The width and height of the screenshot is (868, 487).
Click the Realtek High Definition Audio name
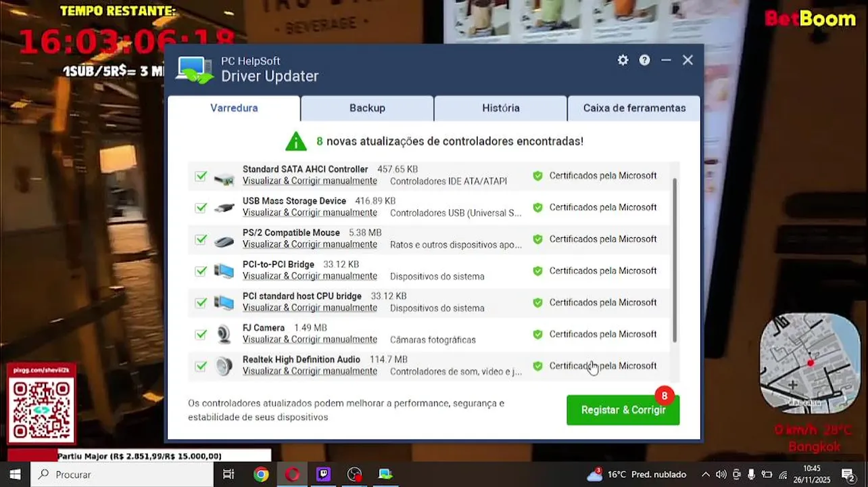pos(302,359)
